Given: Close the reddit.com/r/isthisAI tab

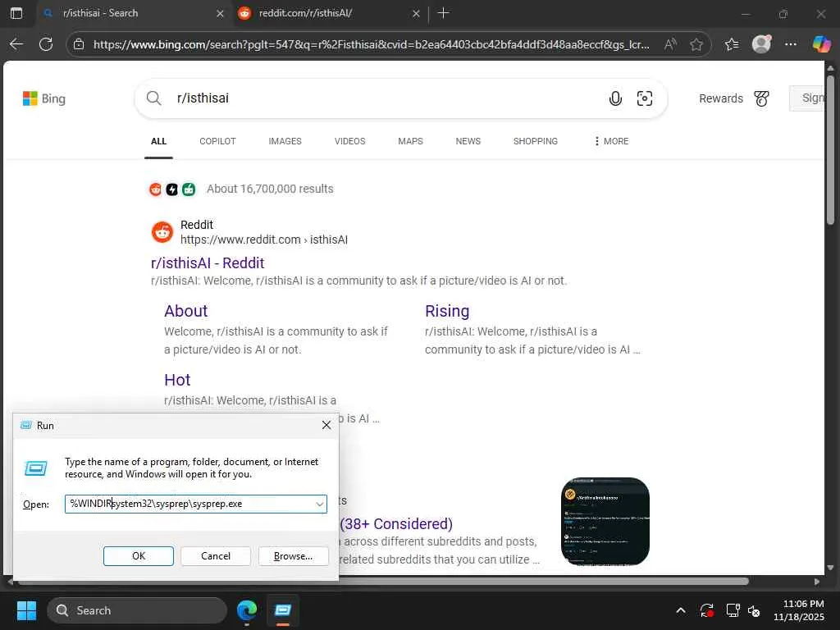Looking at the screenshot, I should [416, 13].
